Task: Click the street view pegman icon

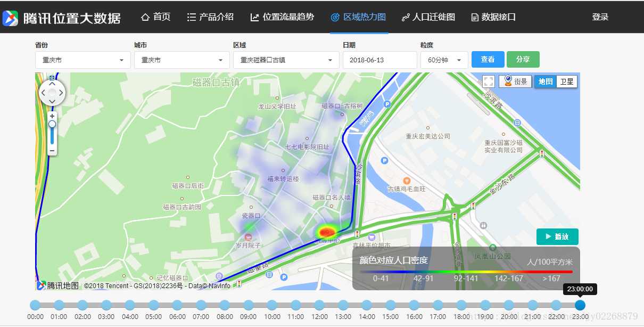Action: click(x=508, y=81)
